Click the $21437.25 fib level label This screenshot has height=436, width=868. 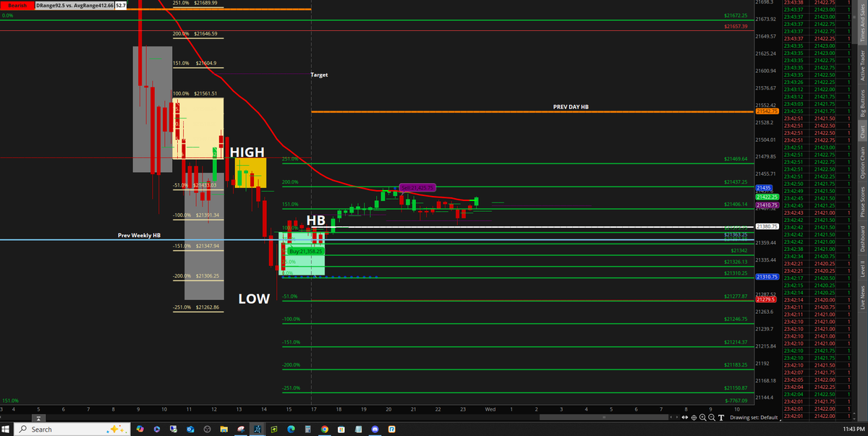tap(736, 181)
